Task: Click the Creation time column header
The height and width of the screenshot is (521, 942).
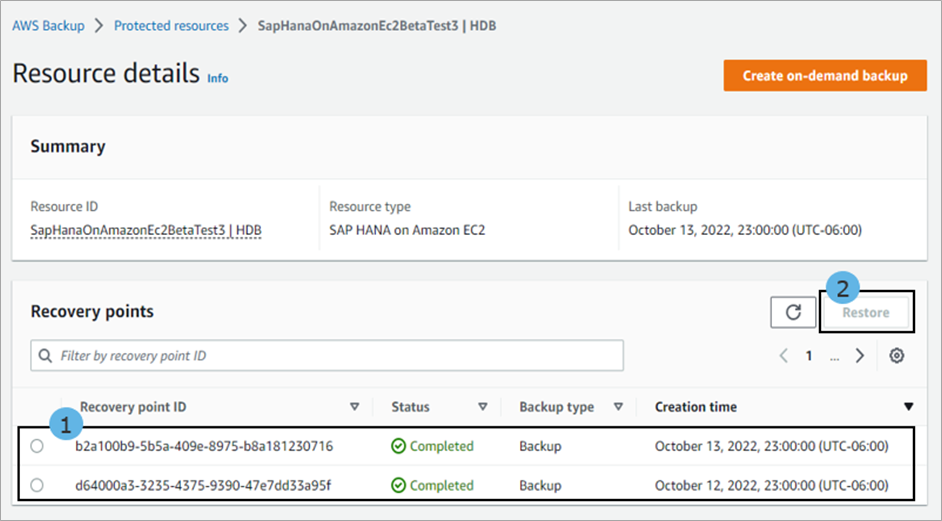Action: [696, 407]
